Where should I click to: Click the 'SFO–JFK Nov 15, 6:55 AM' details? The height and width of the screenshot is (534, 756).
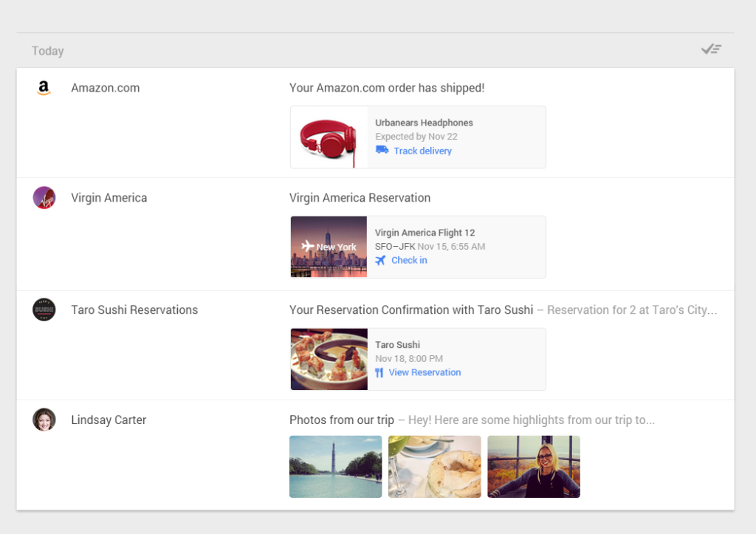click(x=430, y=247)
